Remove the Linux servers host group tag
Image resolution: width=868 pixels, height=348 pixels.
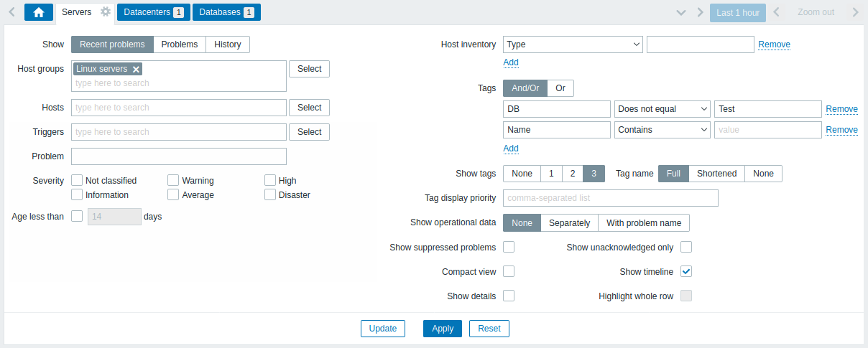137,69
